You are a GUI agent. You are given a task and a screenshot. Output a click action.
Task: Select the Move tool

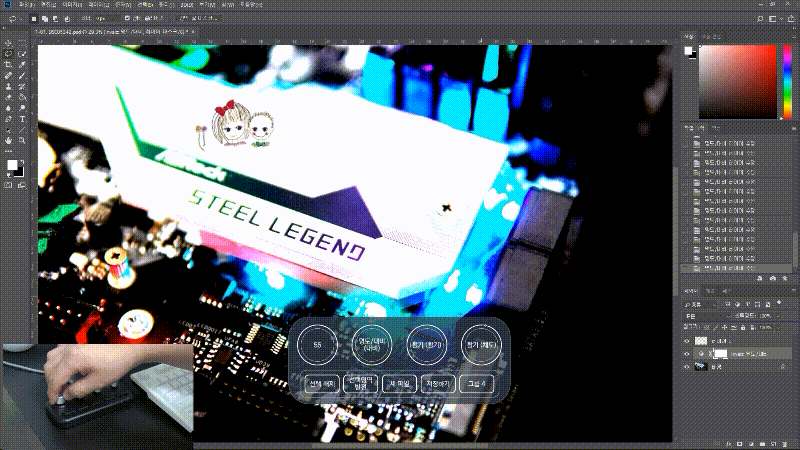8,43
